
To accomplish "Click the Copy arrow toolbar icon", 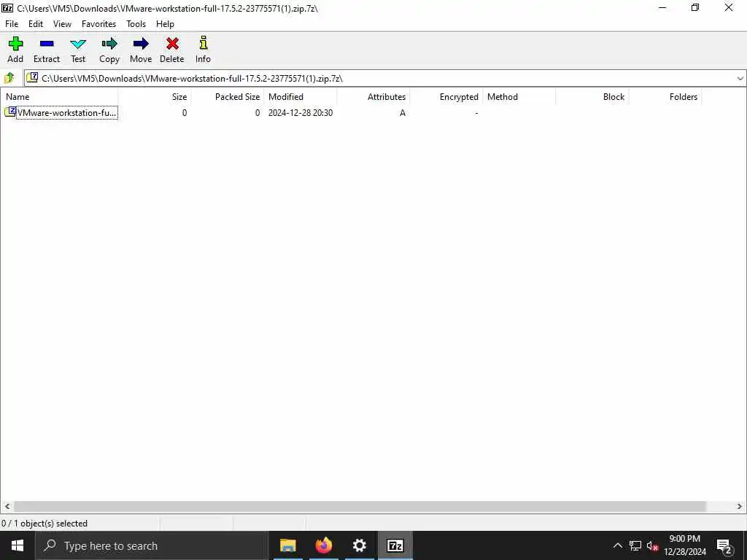I will (109, 44).
